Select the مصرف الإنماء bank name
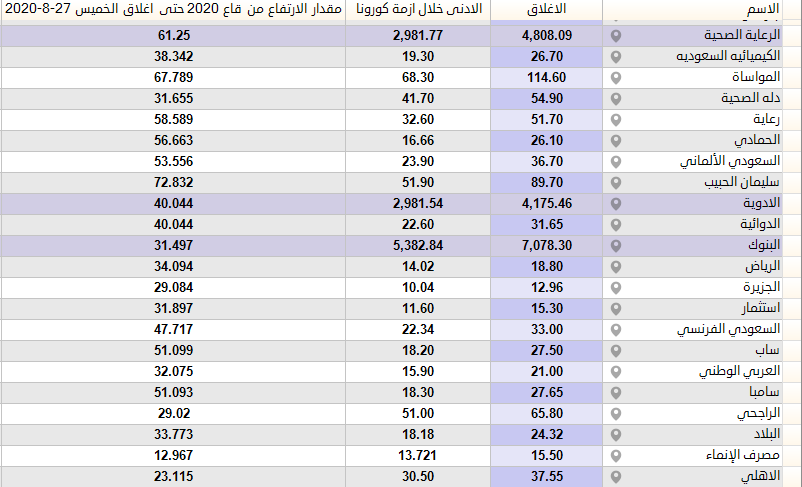 (x=743, y=455)
